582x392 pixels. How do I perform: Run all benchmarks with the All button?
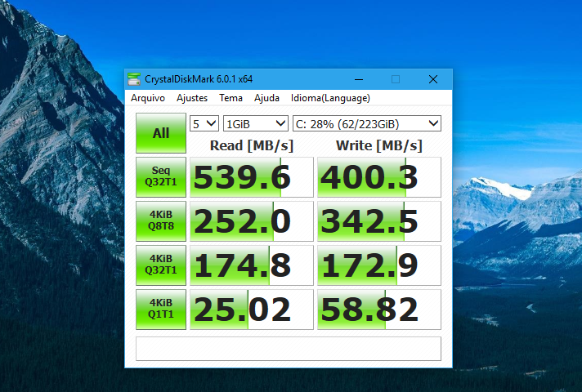click(161, 133)
